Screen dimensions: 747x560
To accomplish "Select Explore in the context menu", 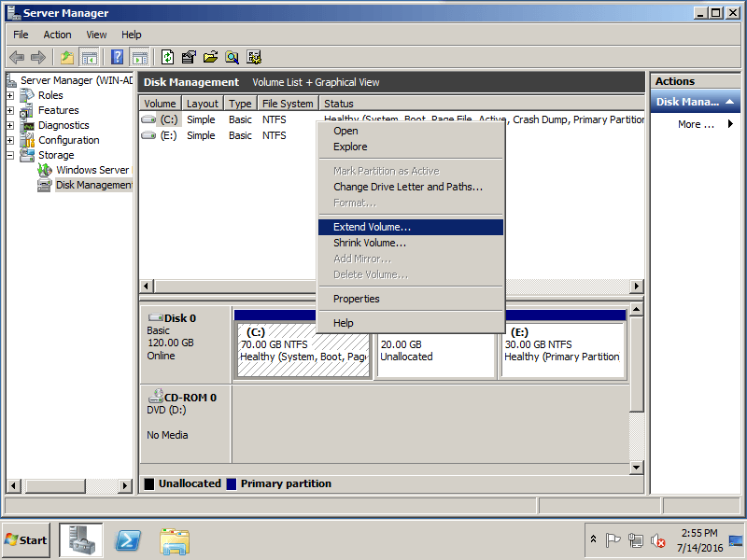I will [411, 147].
